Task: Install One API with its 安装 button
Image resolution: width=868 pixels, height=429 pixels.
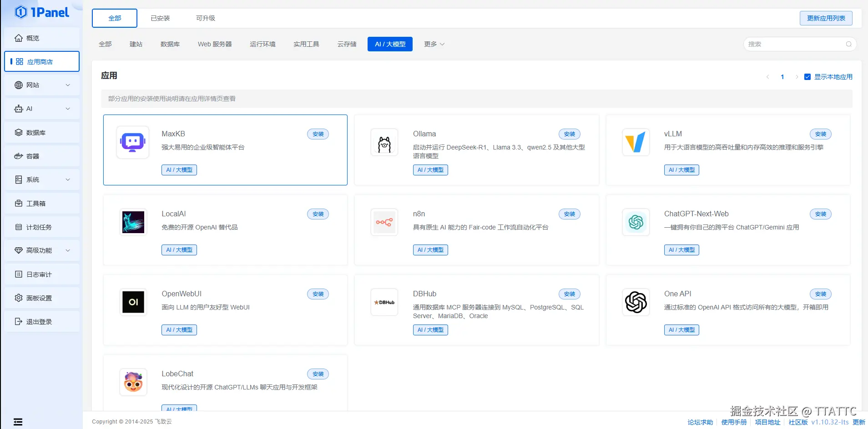Action: (821, 294)
